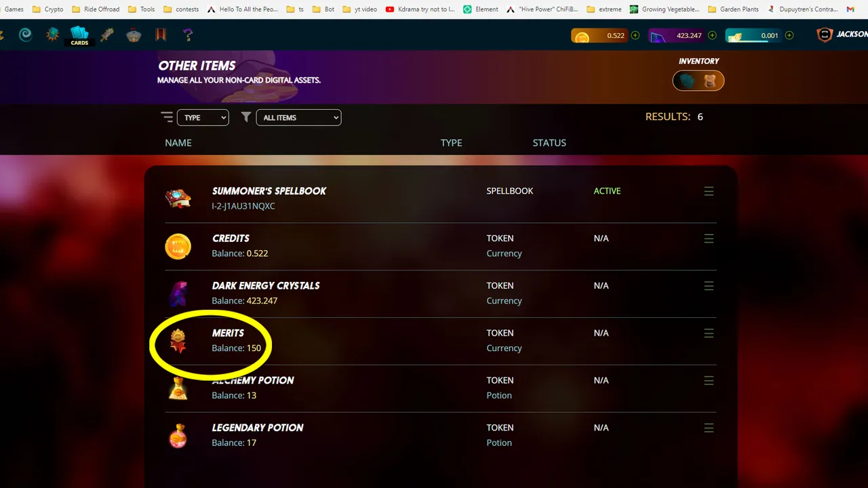Open the menu for Merits row
The image size is (868, 488).
pyautogui.click(x=709, y=333)
